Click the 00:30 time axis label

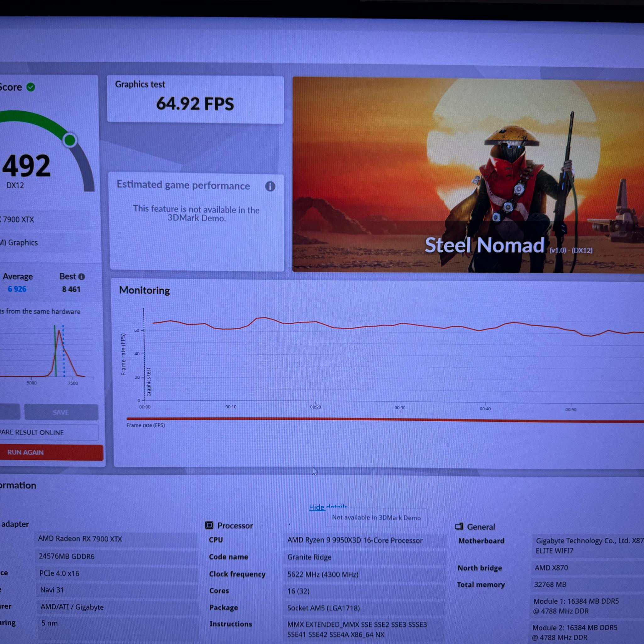[400, 408]
